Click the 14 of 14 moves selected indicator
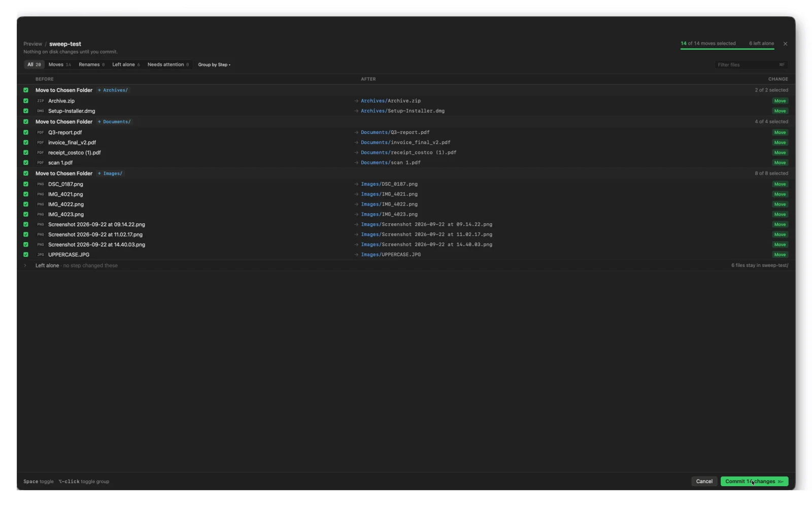This screenshot has width=812, height=507. (x=708, y=44)
